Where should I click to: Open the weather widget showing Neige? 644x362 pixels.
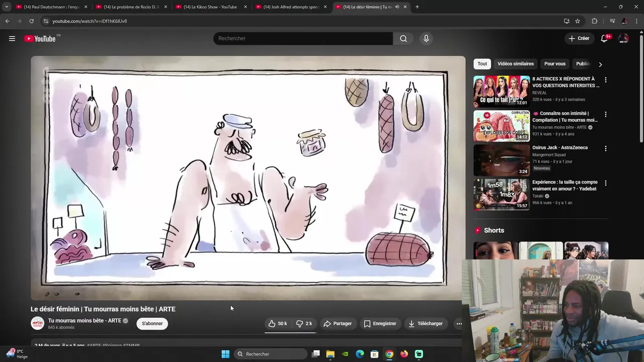tap(16, 354)
